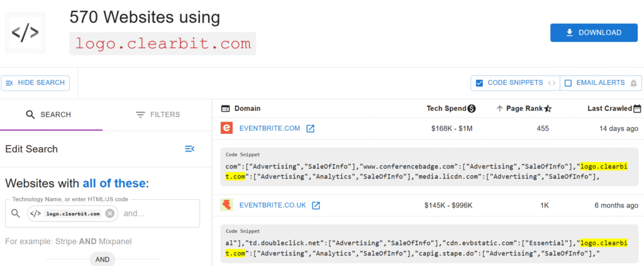Viewport: 644px width, 266px height.
Task: Click the Last Crawled calendar icon
Action: 637,109
